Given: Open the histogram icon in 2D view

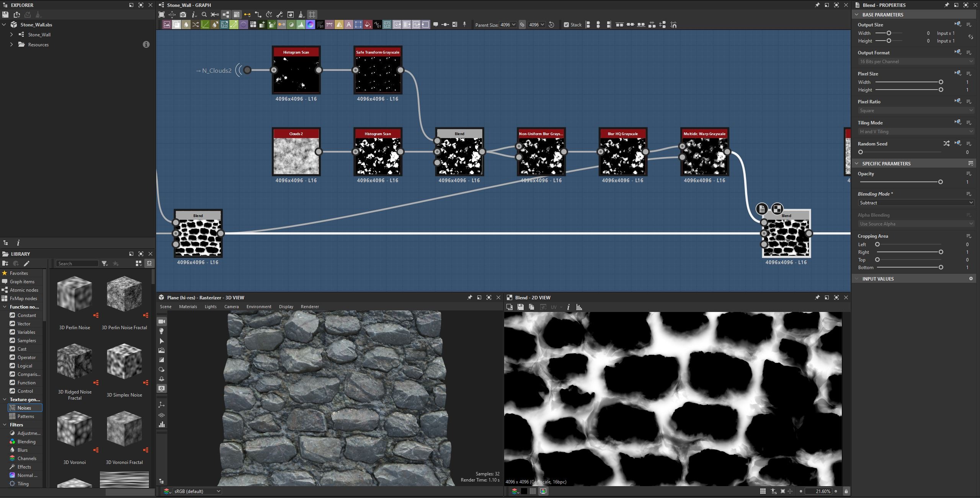Looking at the screenshot, I should pos(579,307).
